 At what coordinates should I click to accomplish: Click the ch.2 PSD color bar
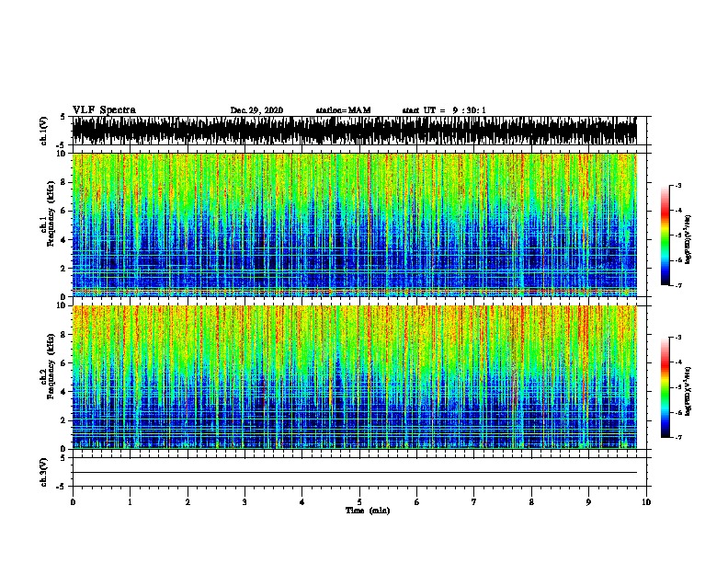pyautogui.click(x=665, y=387)
